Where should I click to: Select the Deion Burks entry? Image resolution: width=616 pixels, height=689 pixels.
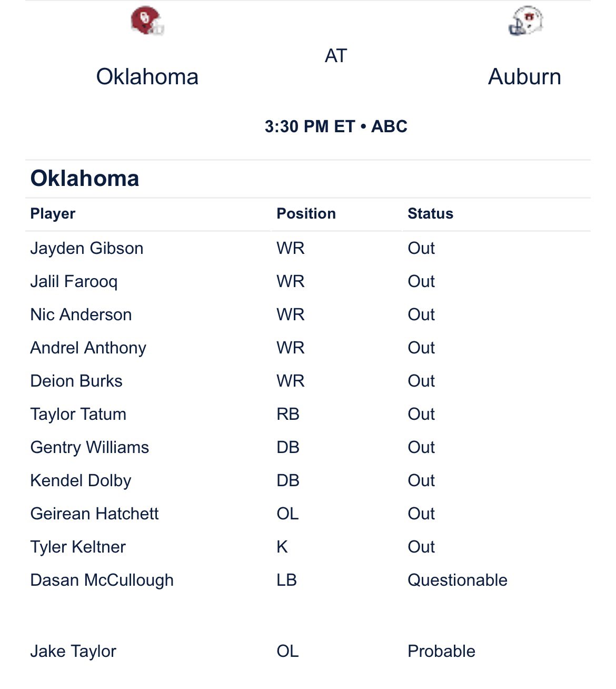[76, 381]
